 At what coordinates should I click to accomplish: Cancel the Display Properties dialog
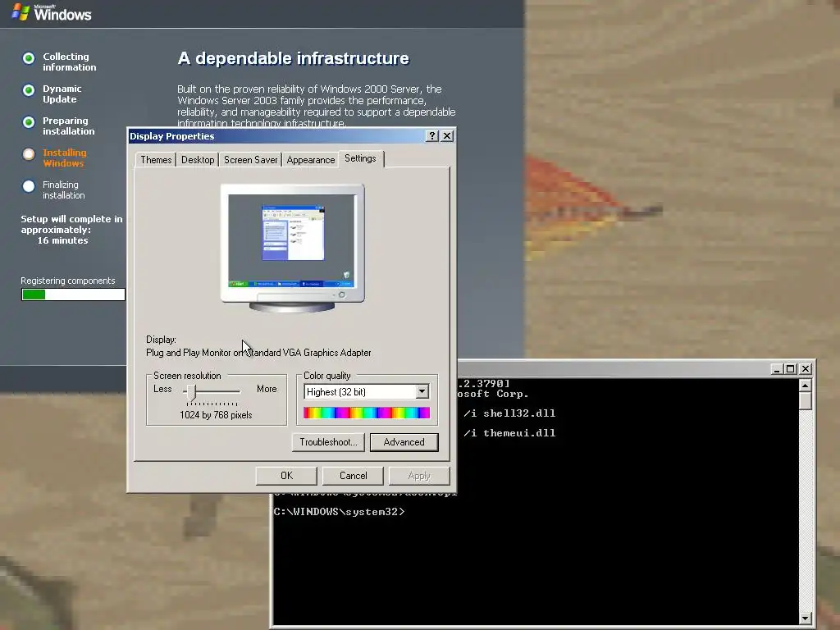tap(353, 476)
